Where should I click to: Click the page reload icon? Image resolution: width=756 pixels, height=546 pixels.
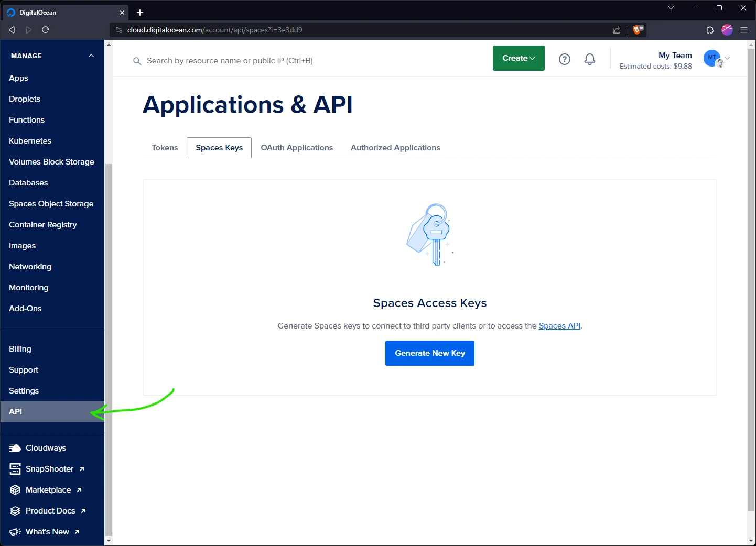[x=46, y=30]
